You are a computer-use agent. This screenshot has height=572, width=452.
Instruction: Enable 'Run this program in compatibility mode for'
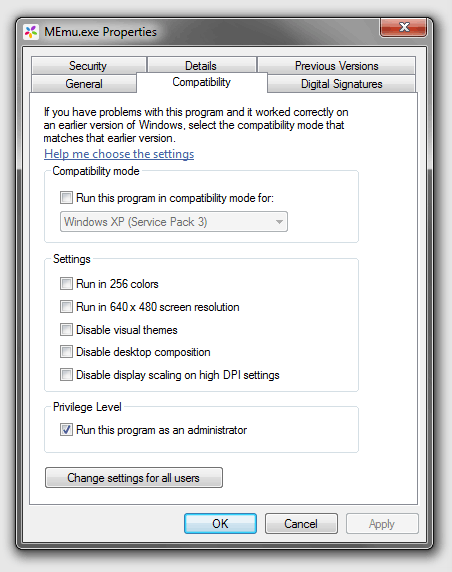[x=66, y=198]
